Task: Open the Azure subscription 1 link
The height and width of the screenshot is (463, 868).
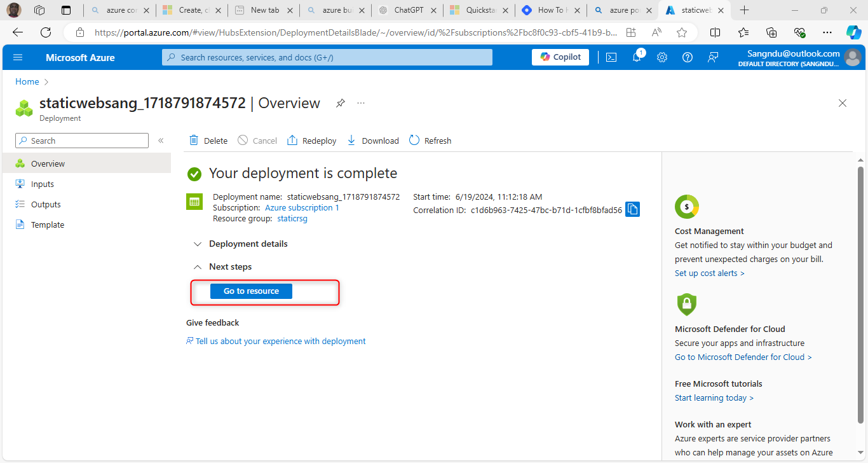Action: (x=302, y=208)
